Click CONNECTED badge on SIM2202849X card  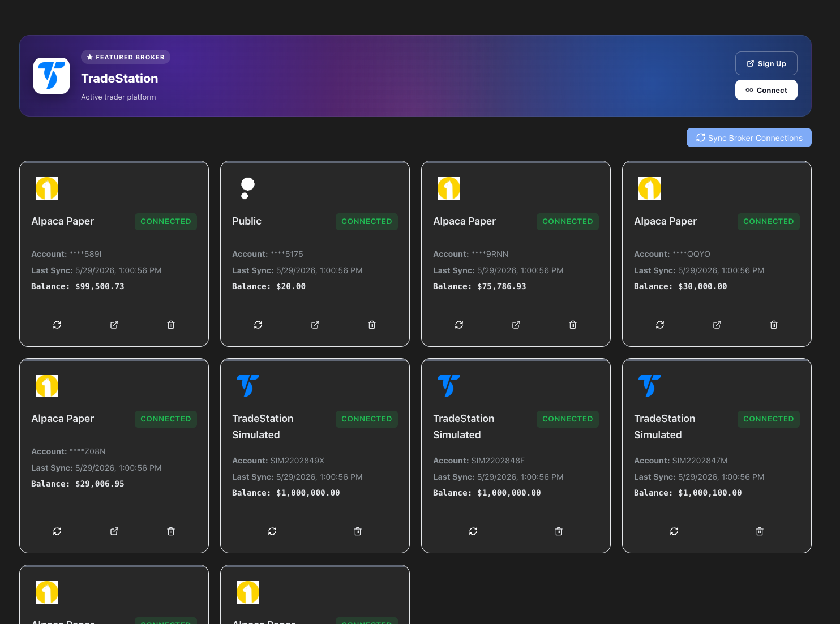tap(367, 419)
